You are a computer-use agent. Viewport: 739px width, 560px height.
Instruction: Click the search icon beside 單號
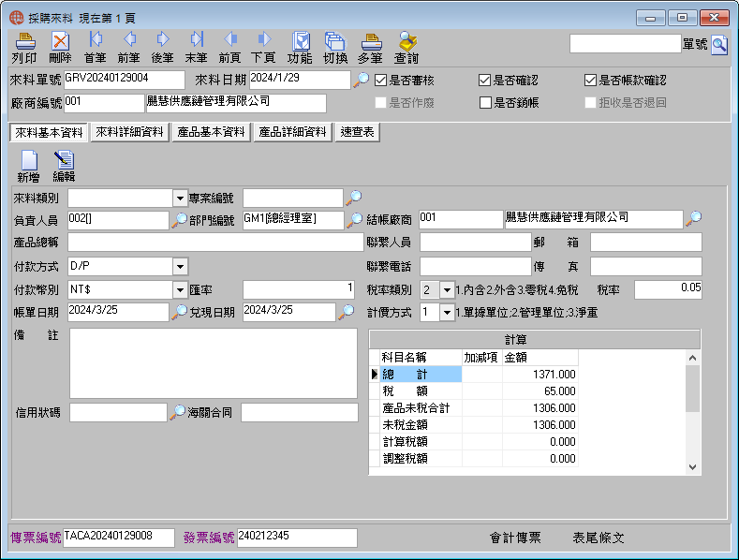click(719, 45)
